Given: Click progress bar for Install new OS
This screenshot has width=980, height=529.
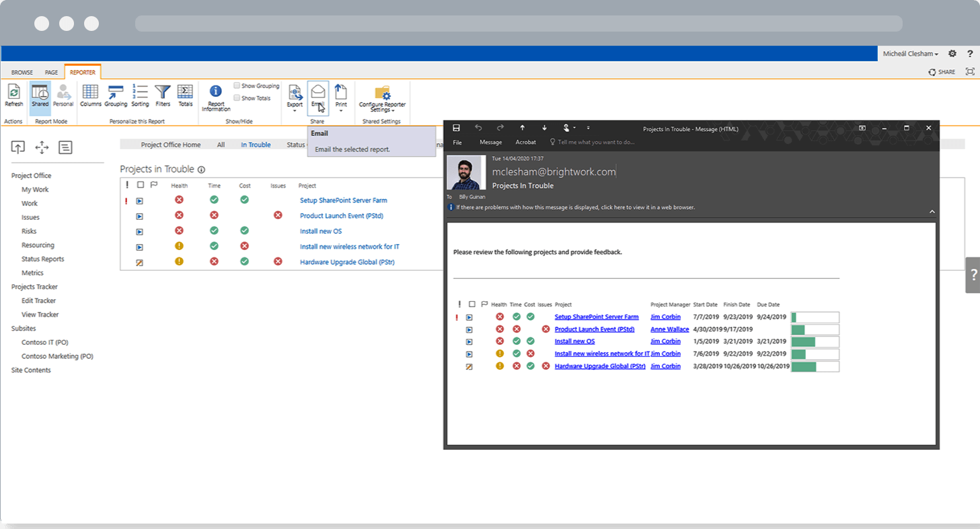Looking at the screenshot, I should [x=815, y=342].
